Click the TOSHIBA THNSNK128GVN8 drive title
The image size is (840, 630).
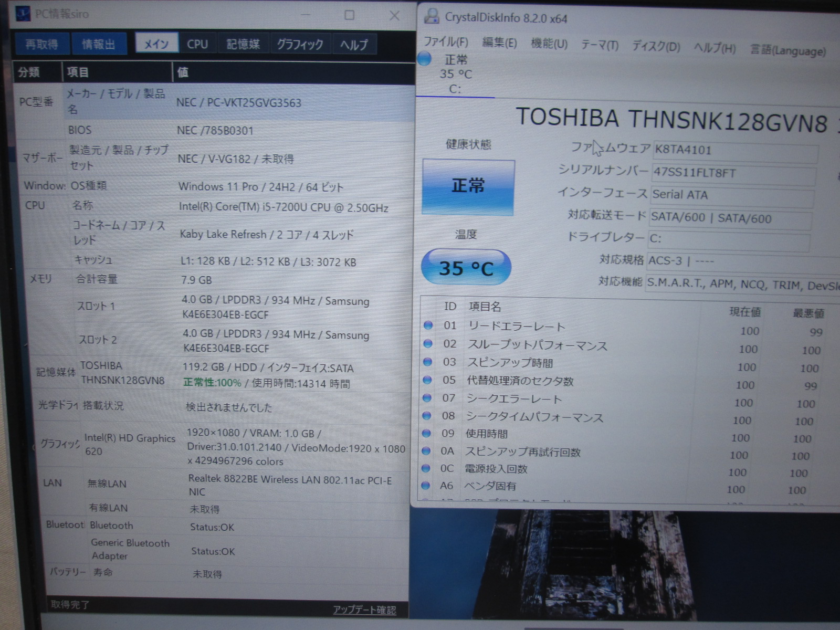click(672, 120)
